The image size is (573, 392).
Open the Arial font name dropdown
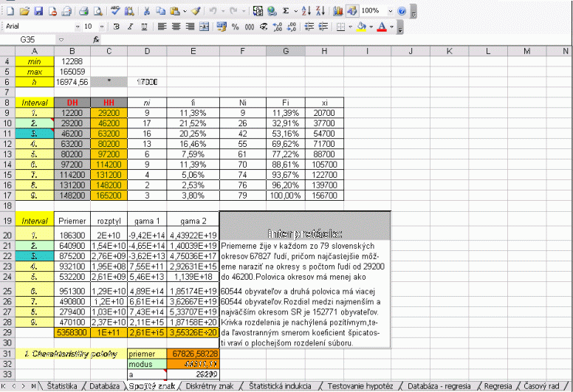pyautogui.click(x=78, y=27)
